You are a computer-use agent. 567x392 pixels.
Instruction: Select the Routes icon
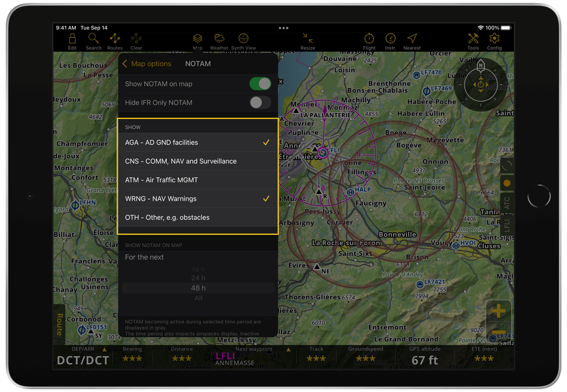[x=114, y=41]
